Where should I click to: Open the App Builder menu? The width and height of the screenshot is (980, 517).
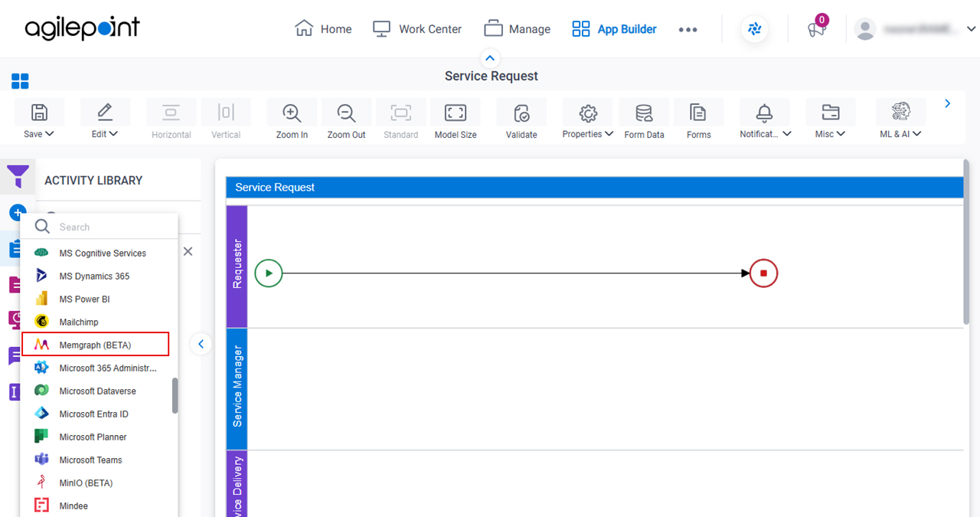pos(615,29)
